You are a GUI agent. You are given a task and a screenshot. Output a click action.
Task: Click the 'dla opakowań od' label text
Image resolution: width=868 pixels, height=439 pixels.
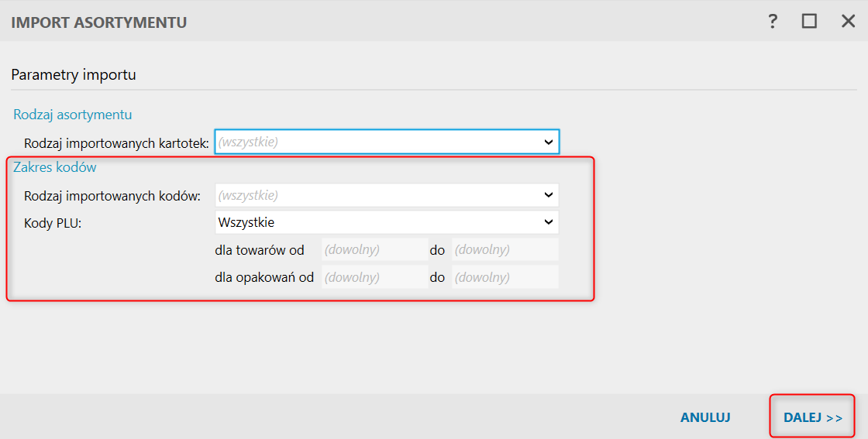(x=264, y=277)
